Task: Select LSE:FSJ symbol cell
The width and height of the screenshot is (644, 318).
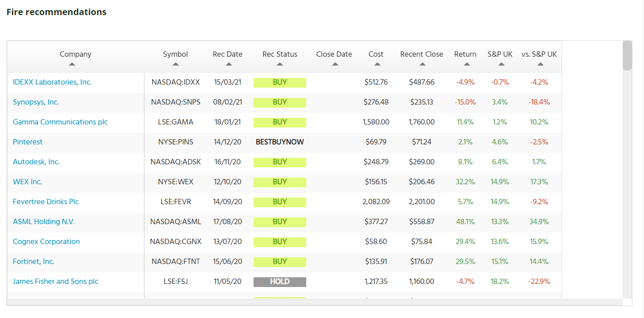Action: (176, 281)
